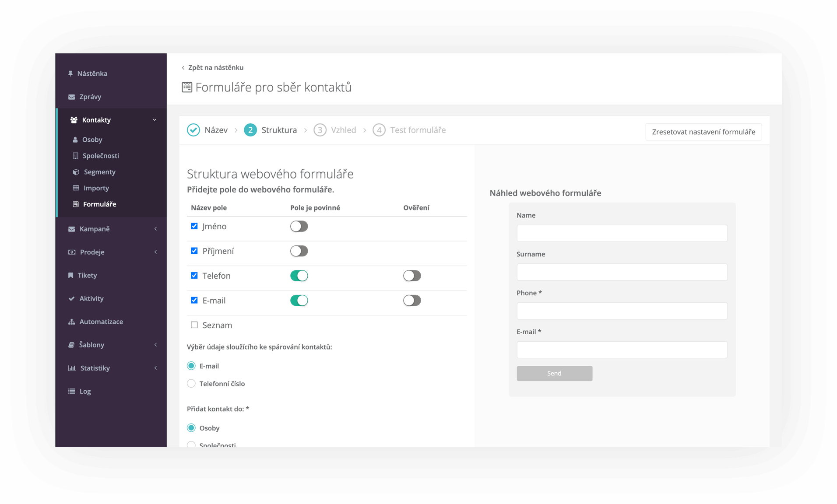Toggle required switch for Jméno

299,226
